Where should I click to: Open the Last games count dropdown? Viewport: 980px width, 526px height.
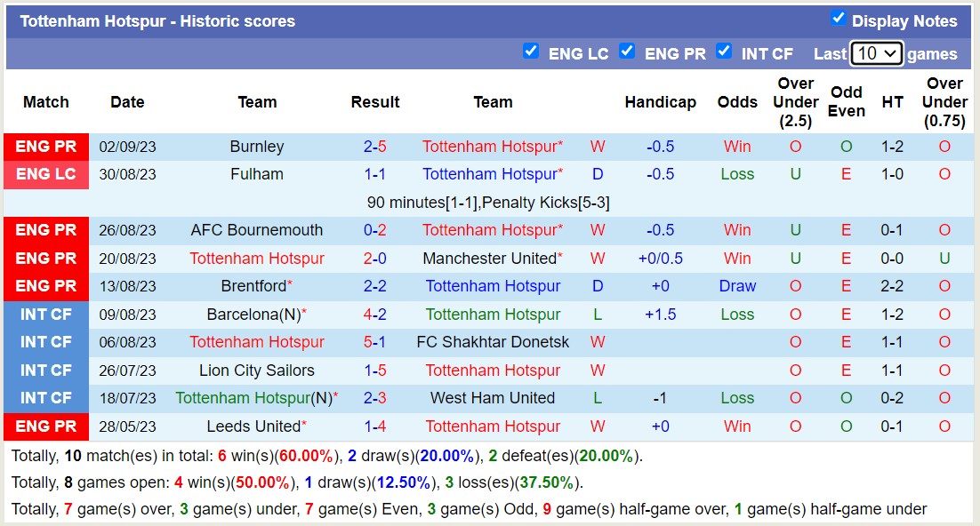point(876,53)
